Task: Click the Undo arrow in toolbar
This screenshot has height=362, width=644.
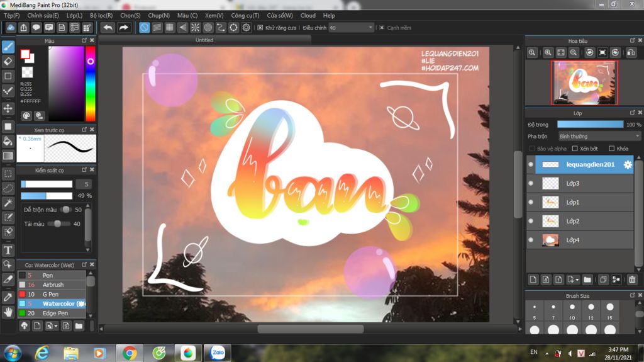Action: 108,28
